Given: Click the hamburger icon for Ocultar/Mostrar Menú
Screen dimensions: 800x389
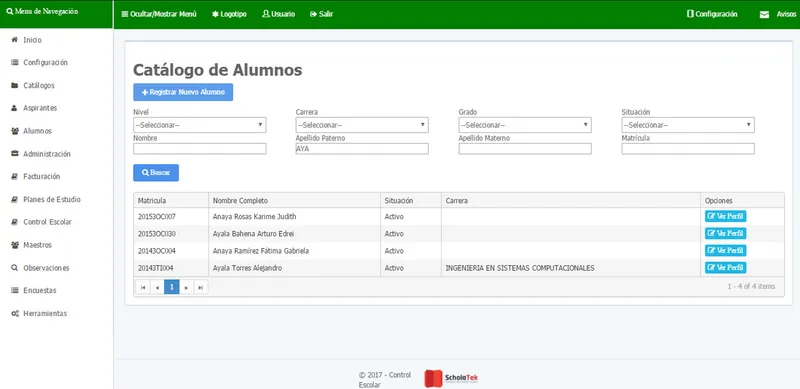Looking at the screenshot, I should point(124,14).
